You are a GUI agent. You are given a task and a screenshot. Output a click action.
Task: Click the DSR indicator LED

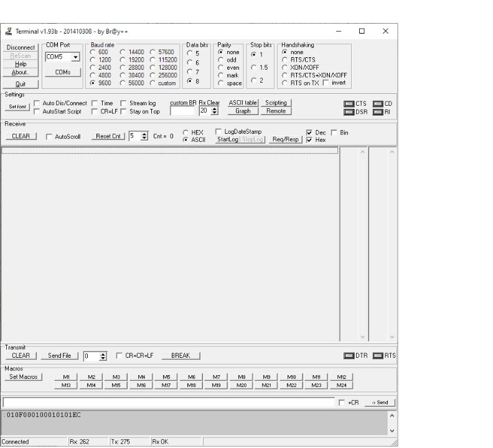349,112
